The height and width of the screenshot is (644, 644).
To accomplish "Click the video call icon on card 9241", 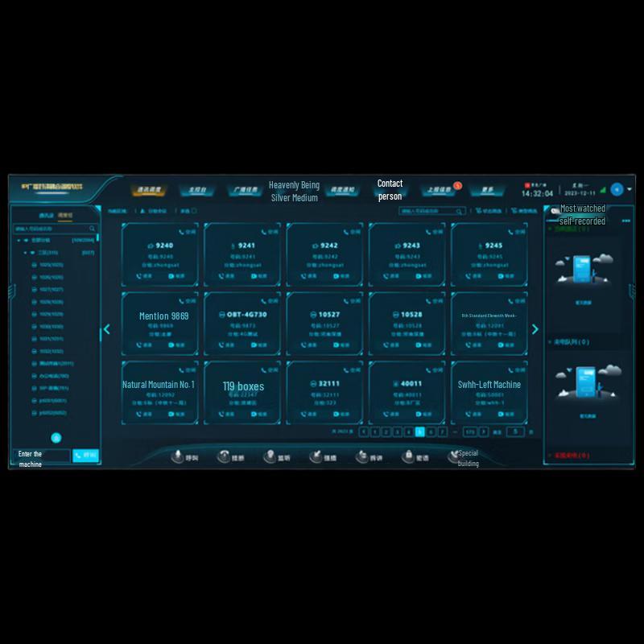I will click(254, 275).
